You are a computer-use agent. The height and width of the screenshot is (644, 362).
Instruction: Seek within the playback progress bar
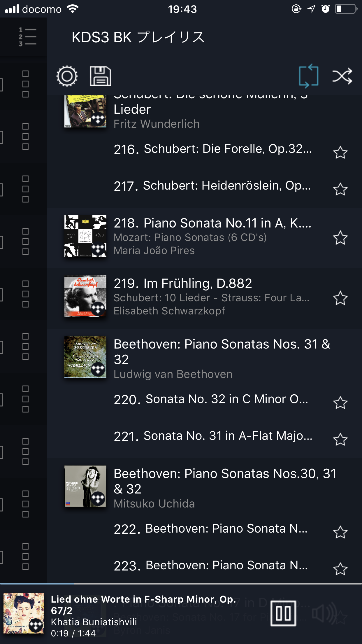coord(181,583)
